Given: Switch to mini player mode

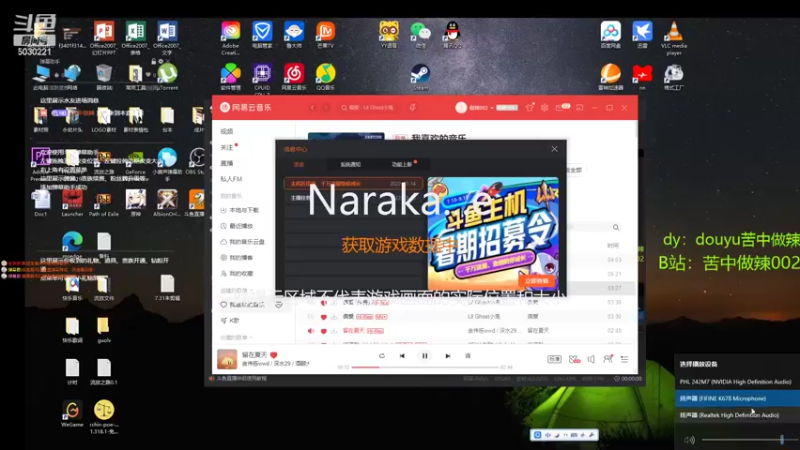Looking at the screenshot, I should pyautogui.click(x=580, y=108).
